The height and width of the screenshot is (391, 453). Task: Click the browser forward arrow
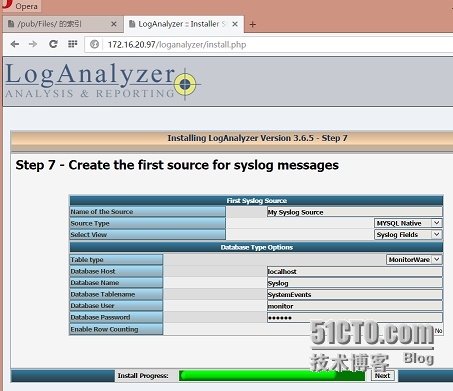(33, 44)
